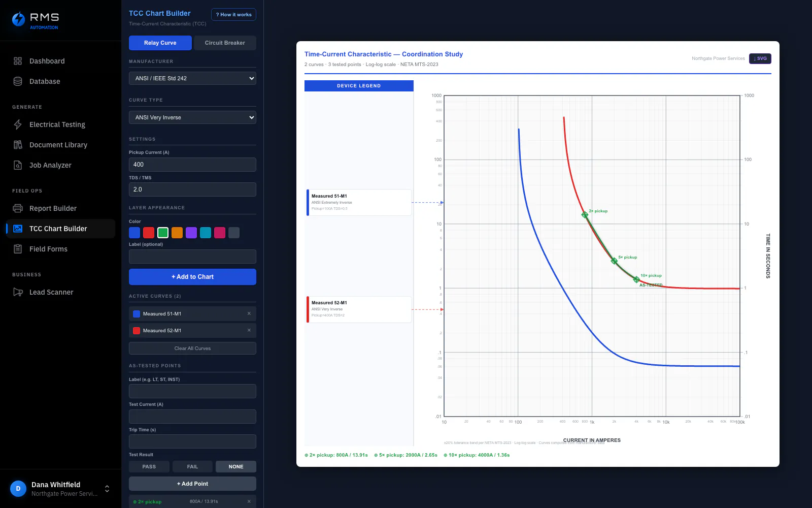The height and width of the screenshot is (508, 812).
Task: Click '10× pickup: 4000A / 1.36s' summary text
Action: pyautogui.click(x=477, y=455)
